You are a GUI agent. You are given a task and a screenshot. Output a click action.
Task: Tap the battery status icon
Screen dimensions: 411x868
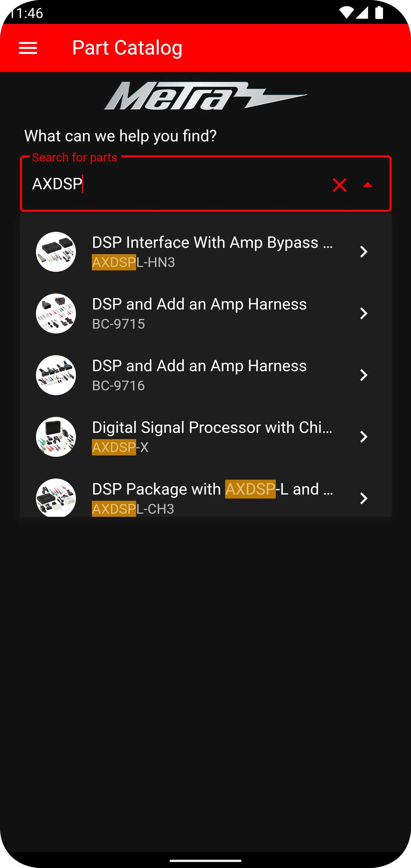pos(379,13)
